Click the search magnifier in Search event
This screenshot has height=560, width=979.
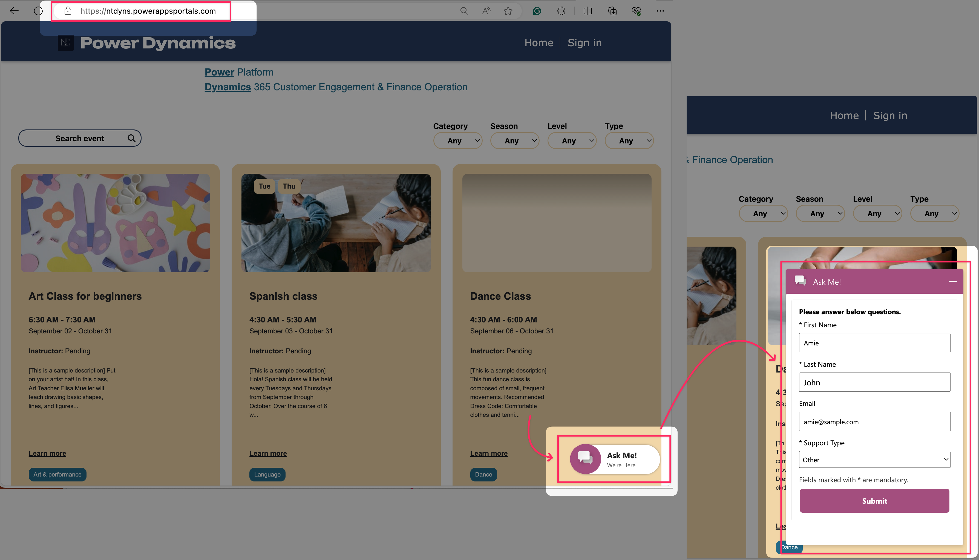pyautogui.click(x=132, y=138)
